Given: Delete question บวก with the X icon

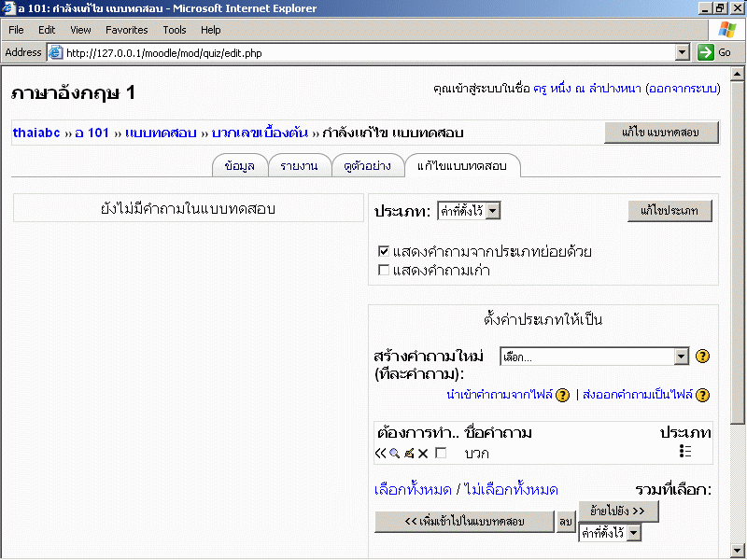Looking at the screenshot, I should (422, 453).
